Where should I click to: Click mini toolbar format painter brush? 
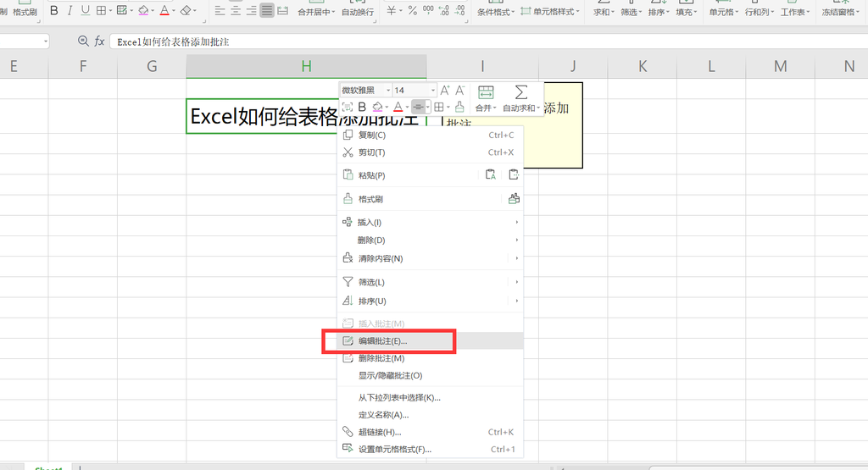tap(459, 107)
